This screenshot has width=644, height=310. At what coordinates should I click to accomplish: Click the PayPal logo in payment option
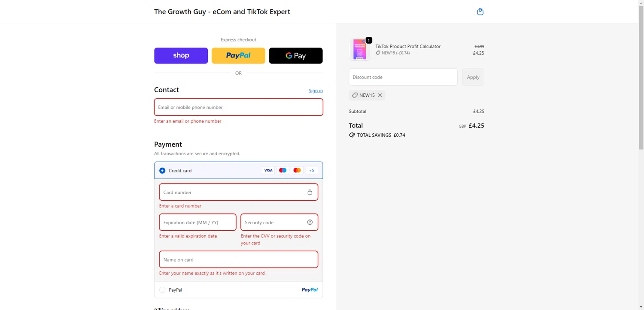click(310, 290)
